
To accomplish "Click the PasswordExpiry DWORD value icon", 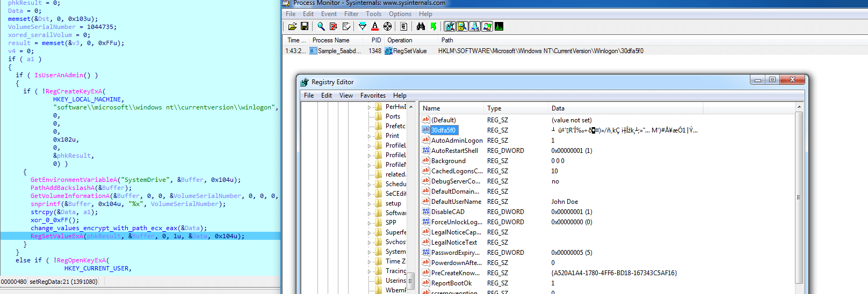I will (x=426, y=252).
